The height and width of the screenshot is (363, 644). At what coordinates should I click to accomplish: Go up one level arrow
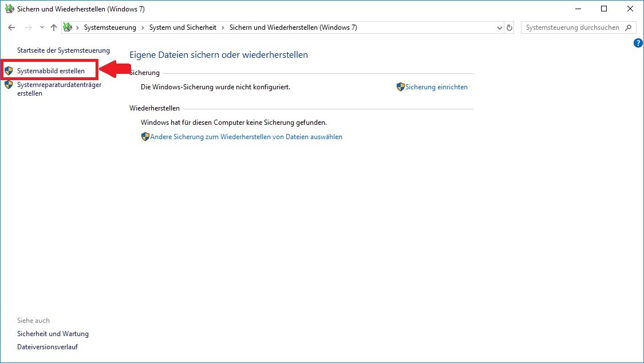[54, 27]
